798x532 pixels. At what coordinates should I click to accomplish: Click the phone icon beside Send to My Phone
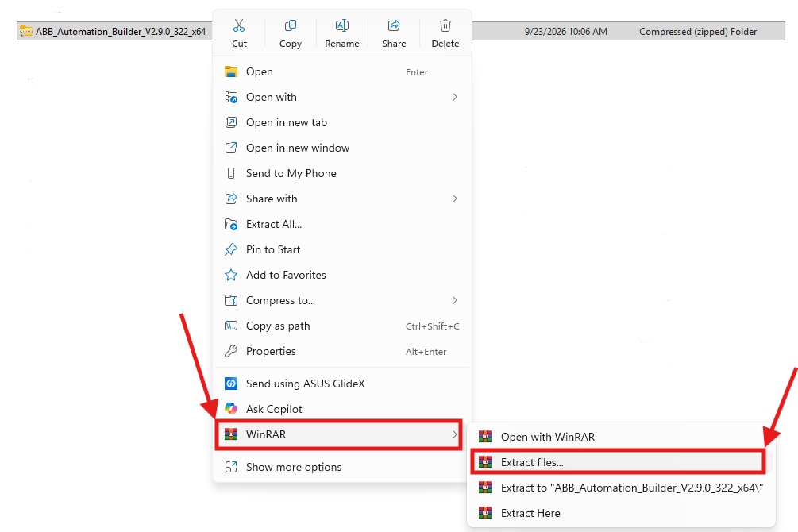[231, 174]
